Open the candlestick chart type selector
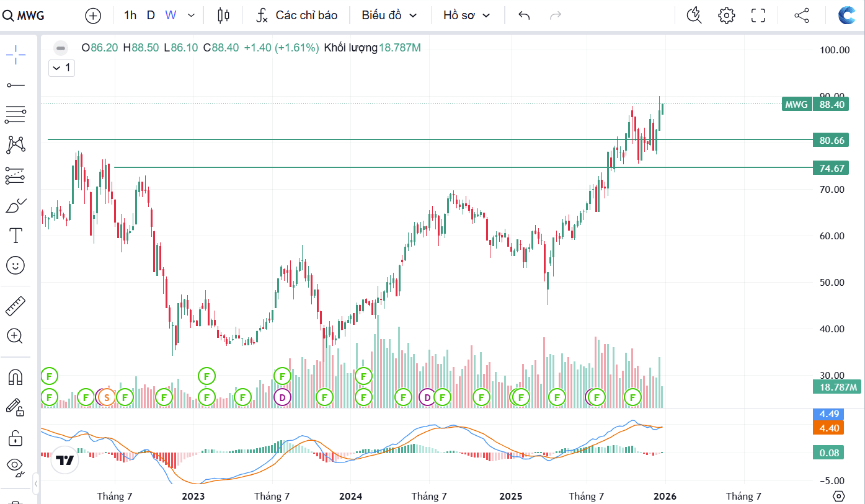 (x=224, y=15)
